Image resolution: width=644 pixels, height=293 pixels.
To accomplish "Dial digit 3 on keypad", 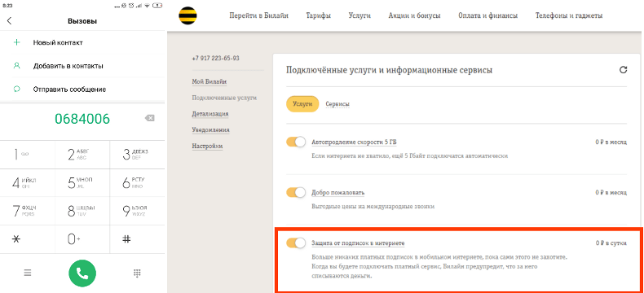I will click(x=137, y=154).
